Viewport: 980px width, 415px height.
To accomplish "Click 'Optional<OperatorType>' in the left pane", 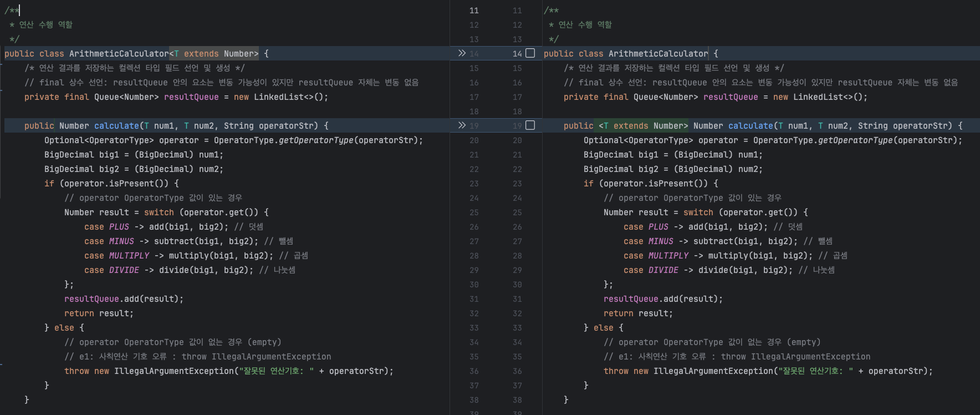I will [99, 140].
